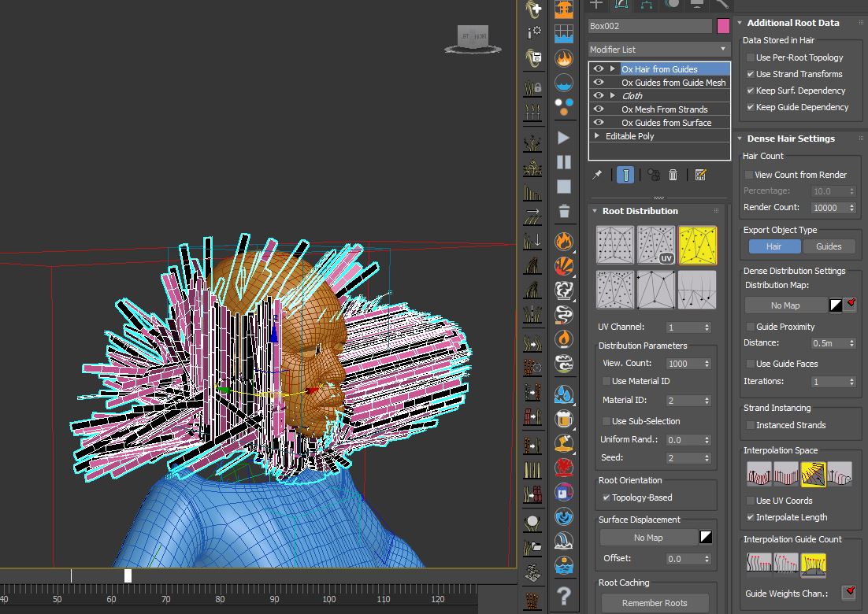Enable the Guide Proximity checkbox
Image resolution: width=868 pixels, height=614 pixels.
click(x=750, y=327)
